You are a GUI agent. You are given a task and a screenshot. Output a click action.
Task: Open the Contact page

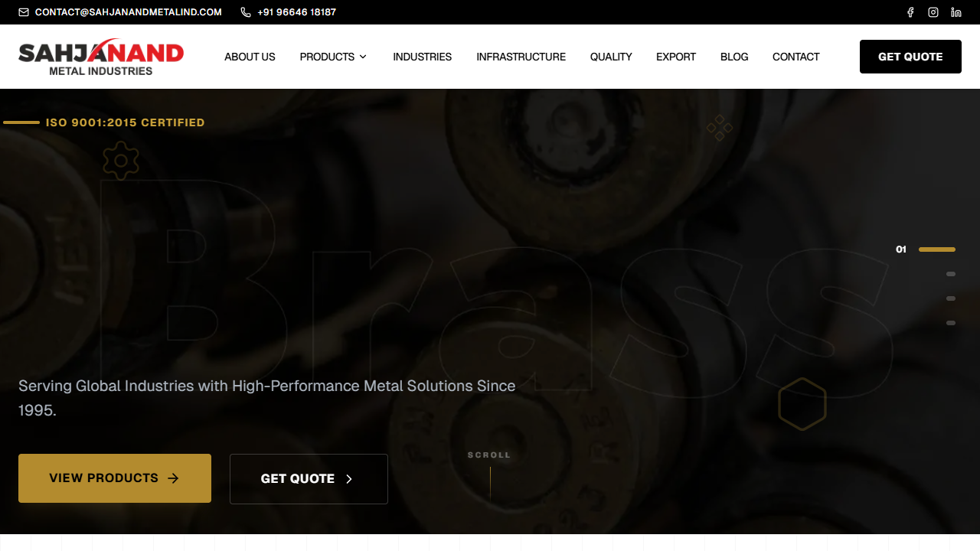[795, 57]
